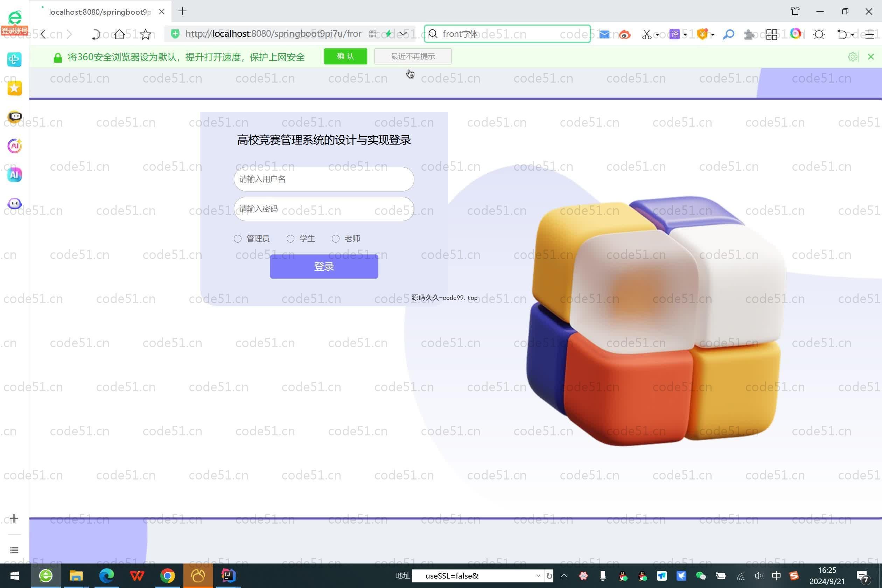Open a new tab with plus

click(x=182, y=11)
